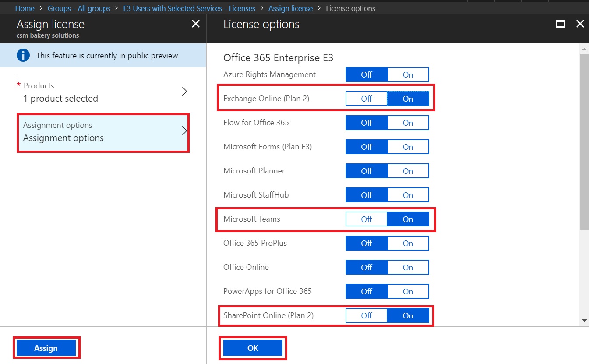589x364 pixels.
Task: Open the Assignment options row
Action: click(103, 133)
